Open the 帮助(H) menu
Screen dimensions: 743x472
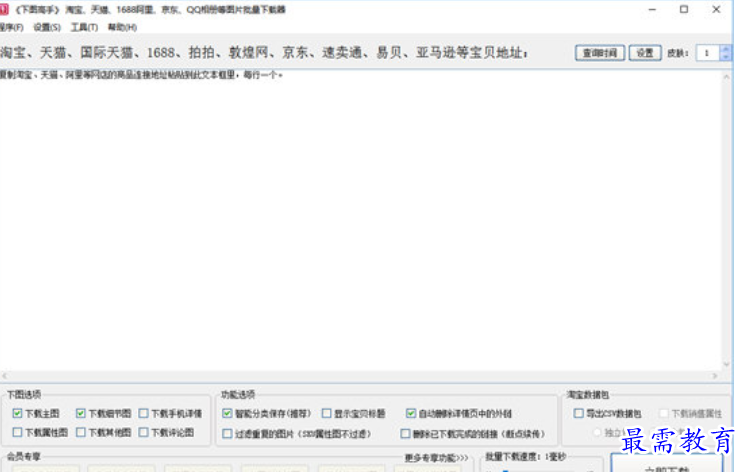tap(122, 27)
